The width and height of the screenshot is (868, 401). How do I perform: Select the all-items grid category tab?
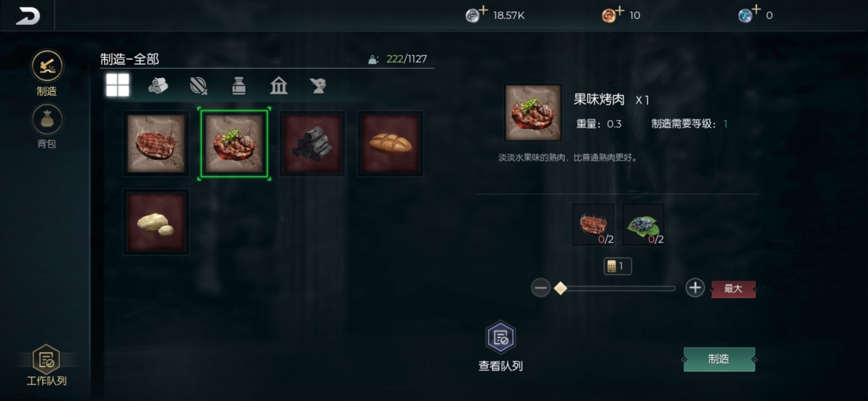[117, 85]
